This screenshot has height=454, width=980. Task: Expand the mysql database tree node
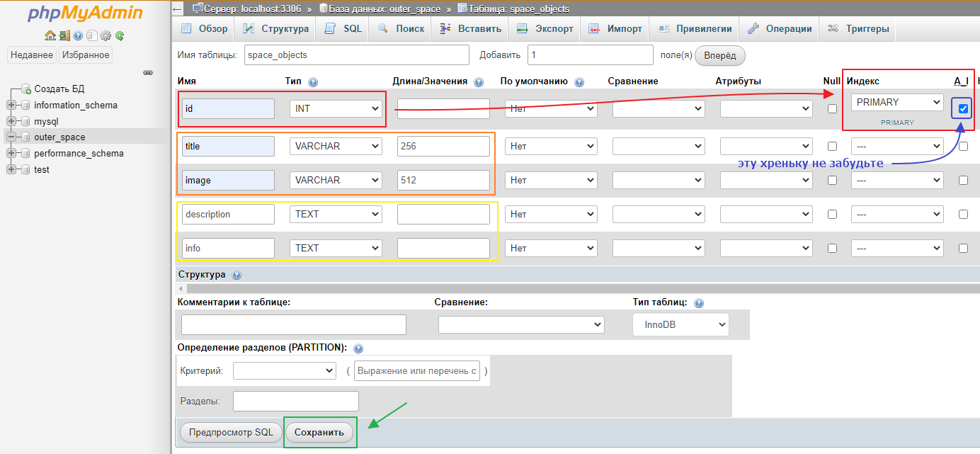click(x=11, y=121)
